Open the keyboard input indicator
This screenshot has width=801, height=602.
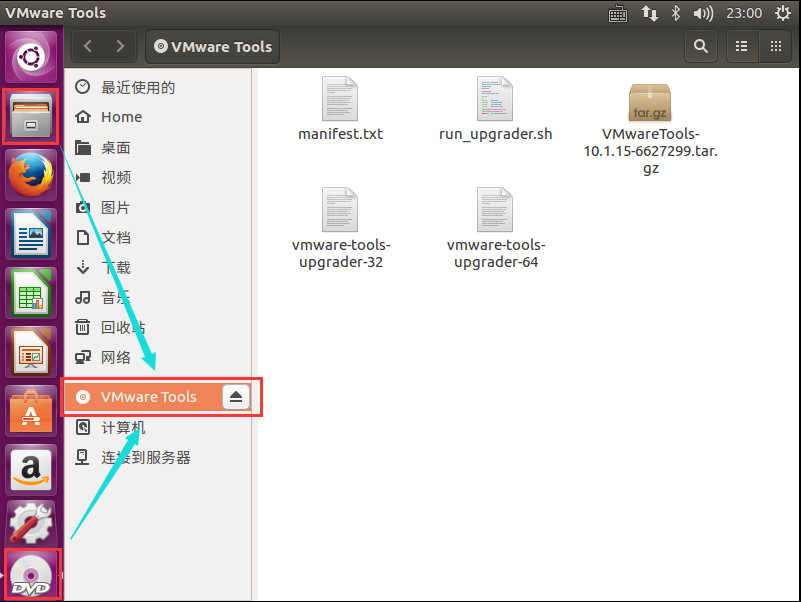pos(618,13)
